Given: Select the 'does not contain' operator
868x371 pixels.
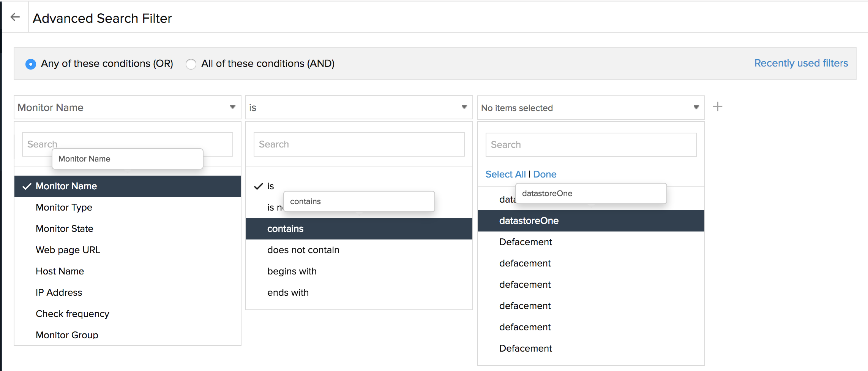Looking at the screenshot, I should pos(303,250).
